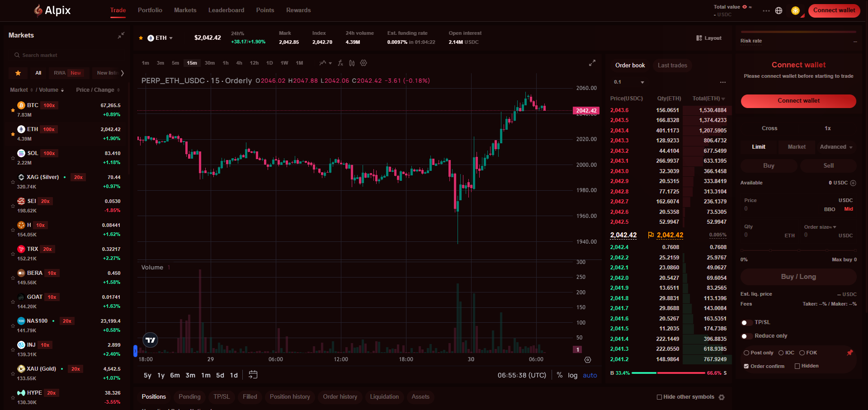Open the indicators (fx) icon on the chart
868x410 pixels.
(340, 63)
